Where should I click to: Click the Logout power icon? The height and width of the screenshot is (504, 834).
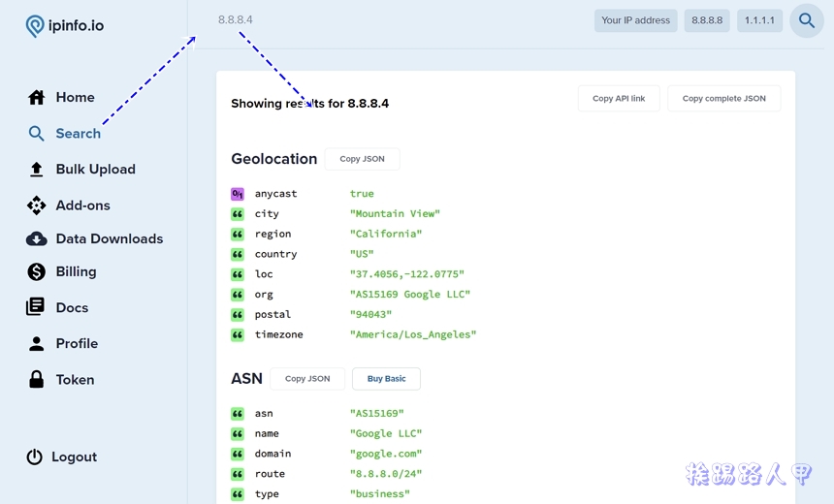[x=35, y=457]
